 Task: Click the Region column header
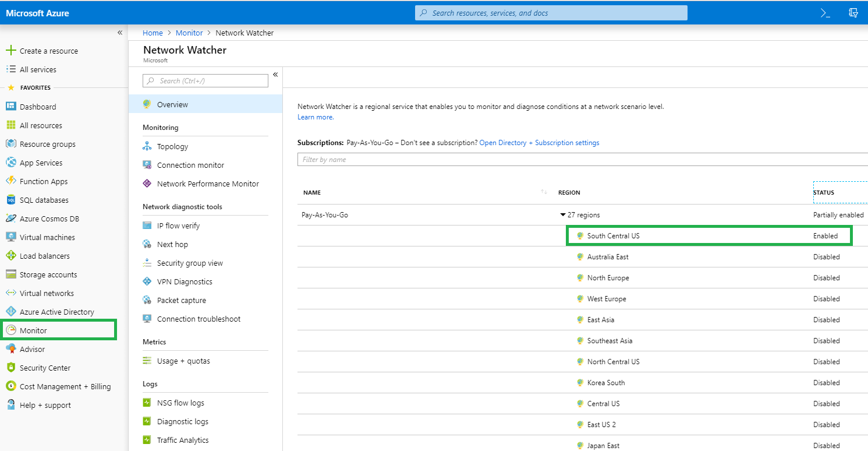point(569,192)
